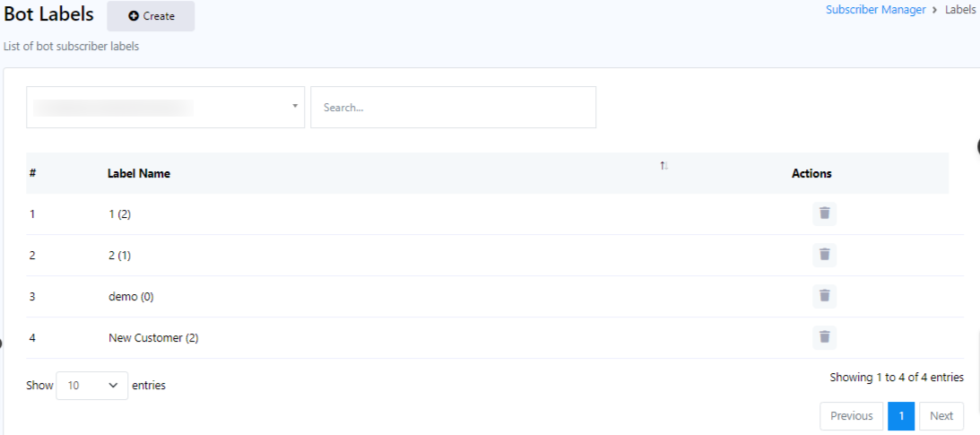The width and height of the screenshot is (980, 435).
Task: Select page 1 in pagination
Action: click(x=901, y=416)
